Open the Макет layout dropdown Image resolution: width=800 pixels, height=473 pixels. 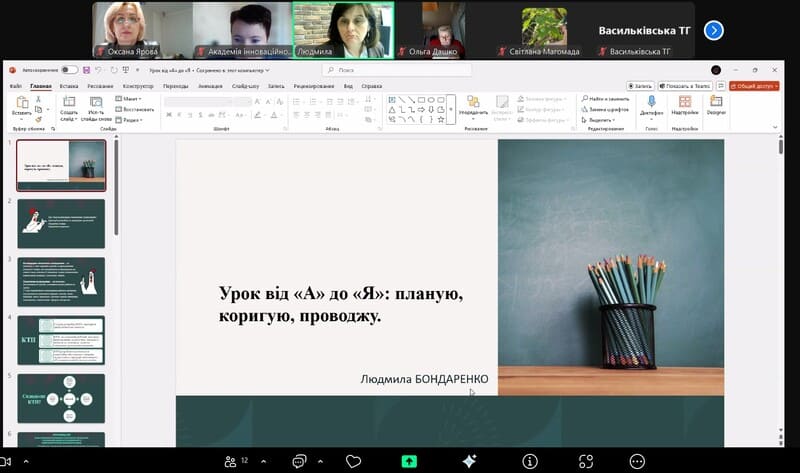point(128,99)
